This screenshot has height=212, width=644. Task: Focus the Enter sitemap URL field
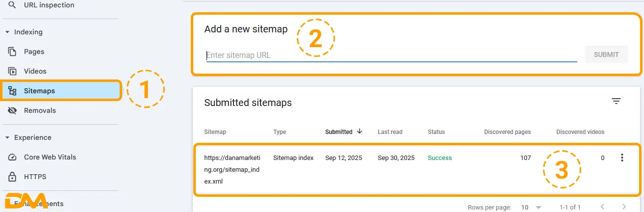pyautogui.click(x=391, y=55)
